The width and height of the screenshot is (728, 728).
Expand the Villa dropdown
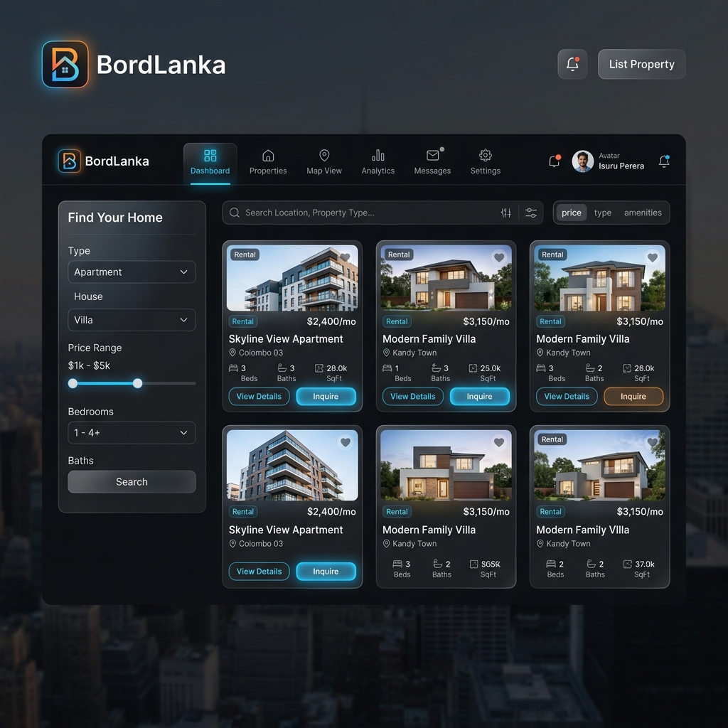[132, 320]
